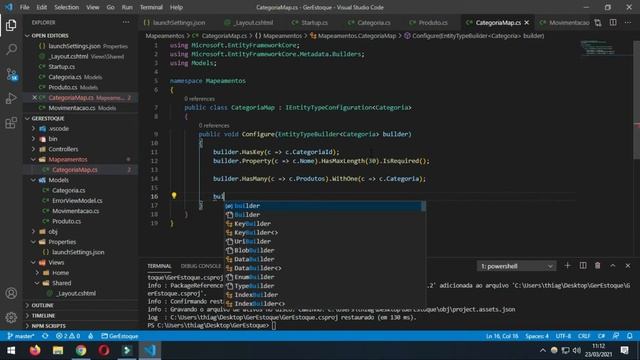Expand the .vscode folder
The image size is (640, 360).
tap(58, 129)
